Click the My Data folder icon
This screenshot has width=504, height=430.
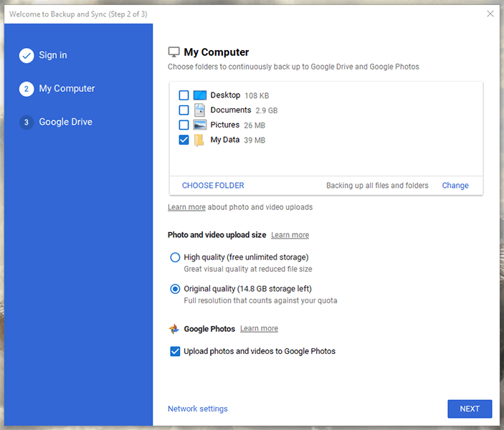tap(199, 140)
